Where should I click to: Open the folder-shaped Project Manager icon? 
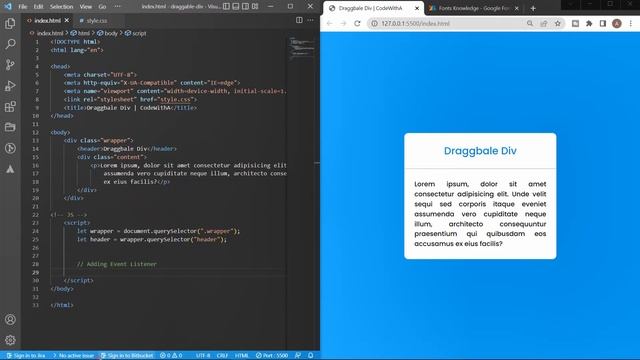(x=10, y=127)
